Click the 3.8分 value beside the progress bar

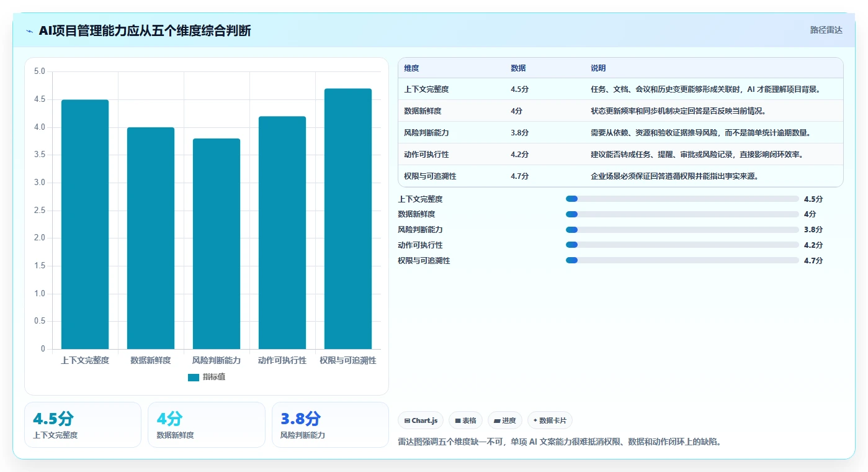(x=813, y=230)
